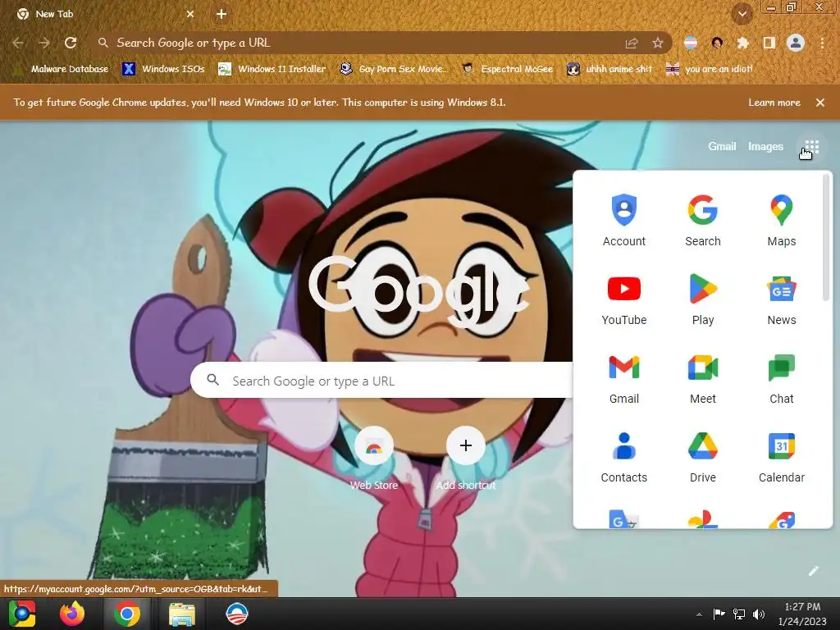Open Google Search from the apps panel
840x630 pixels.
point(703,221)
